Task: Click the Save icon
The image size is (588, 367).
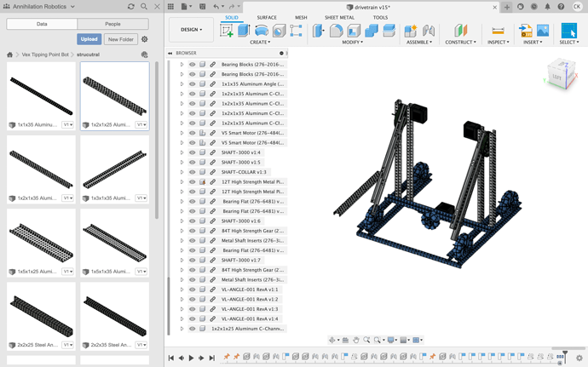Action: (x=203, y=6)
